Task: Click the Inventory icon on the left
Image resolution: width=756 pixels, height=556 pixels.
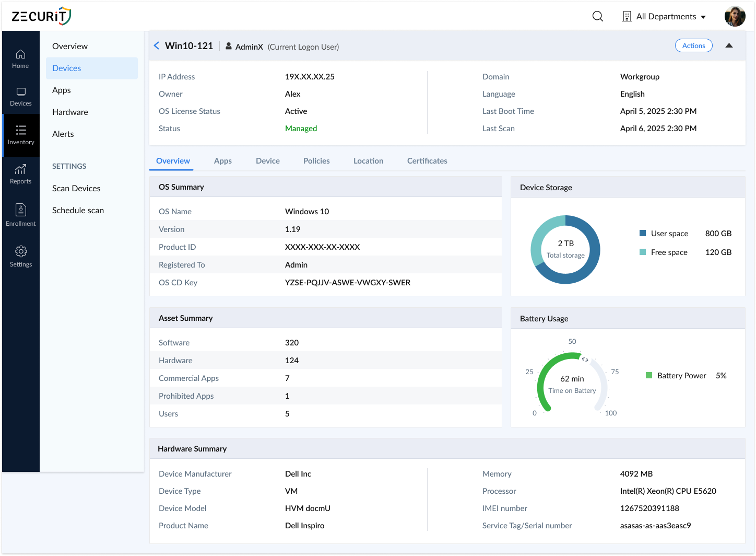Action: (20, 135)
